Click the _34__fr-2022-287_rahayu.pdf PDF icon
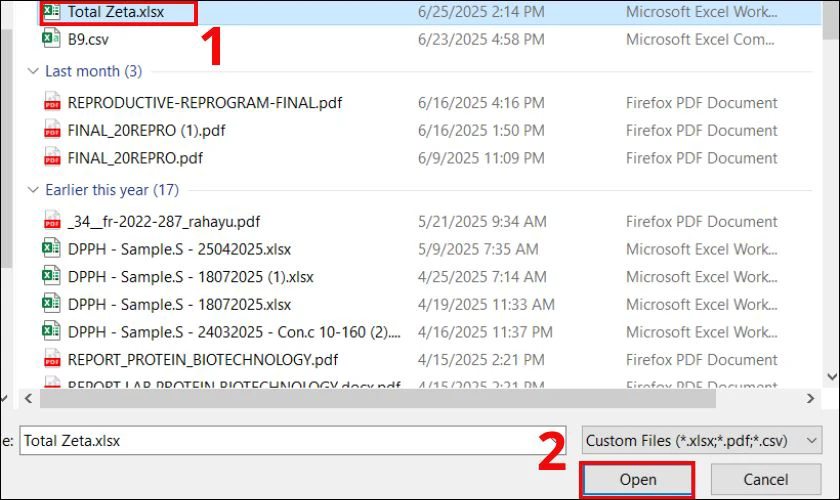 52,221
